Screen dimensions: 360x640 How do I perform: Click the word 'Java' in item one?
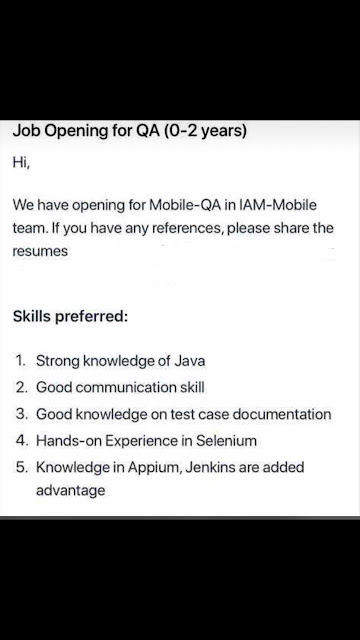coord(189,361)
